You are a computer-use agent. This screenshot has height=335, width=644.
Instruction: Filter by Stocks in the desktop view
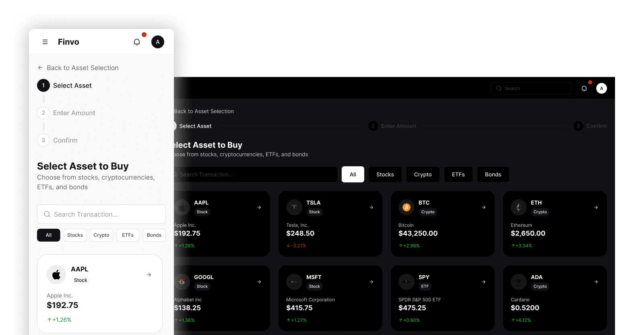pos(385,174)
